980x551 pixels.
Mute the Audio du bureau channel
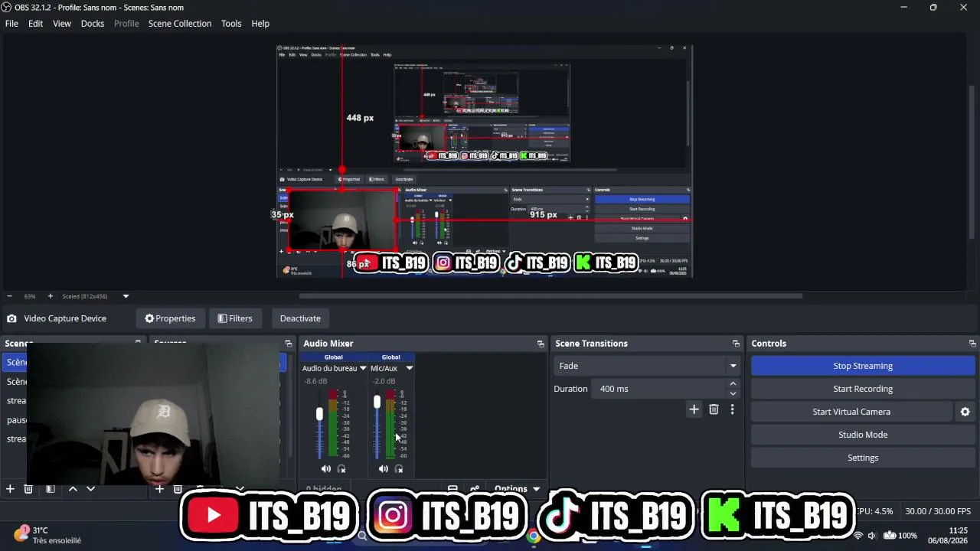(x=326, y=468)
